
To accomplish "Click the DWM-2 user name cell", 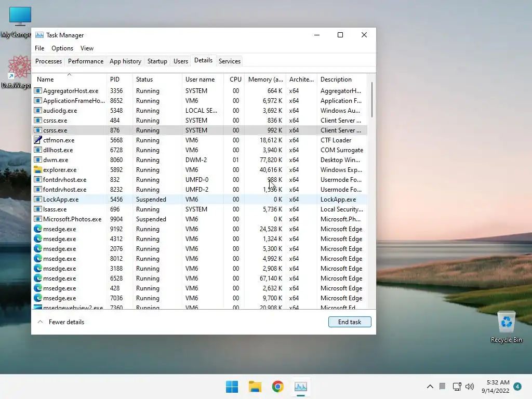I will click(196, 159).
